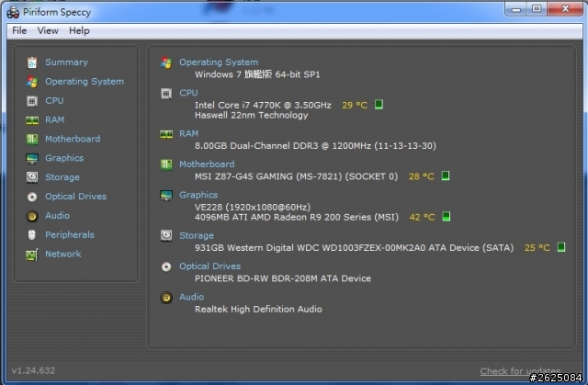Click text 4096MB ATI AMD Radeon R9 200 Series
The height and width of the screenshot is (385, 588).
click(283, 217)
